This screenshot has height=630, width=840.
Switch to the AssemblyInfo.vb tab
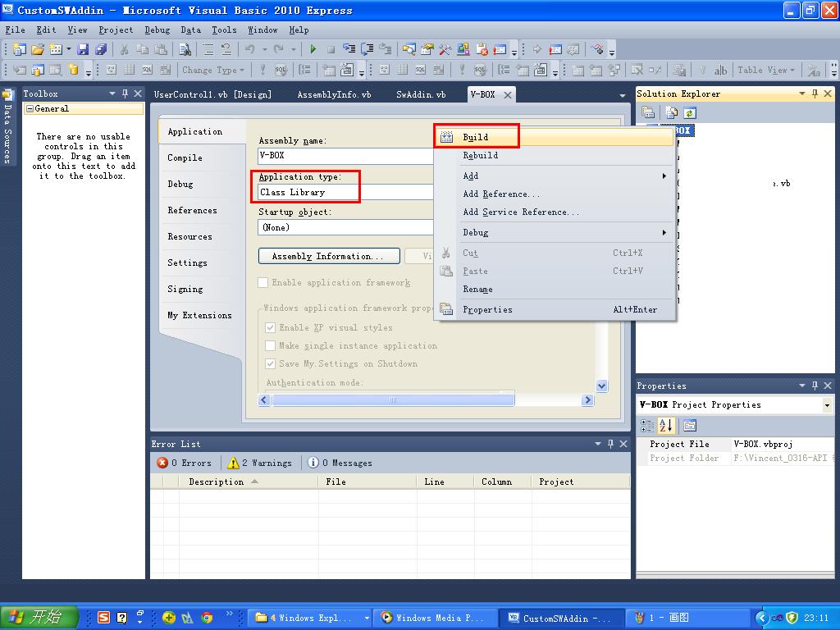(x=335, y=94)
